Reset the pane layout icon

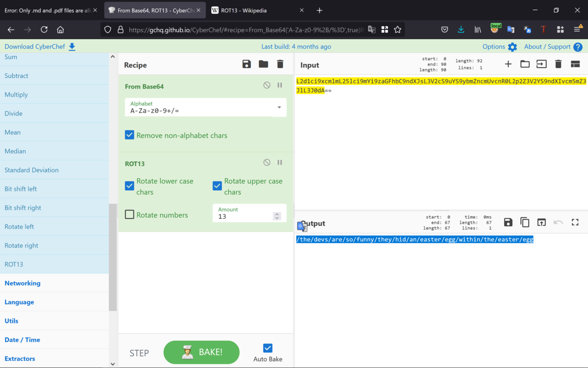click(x=575, y=64)
